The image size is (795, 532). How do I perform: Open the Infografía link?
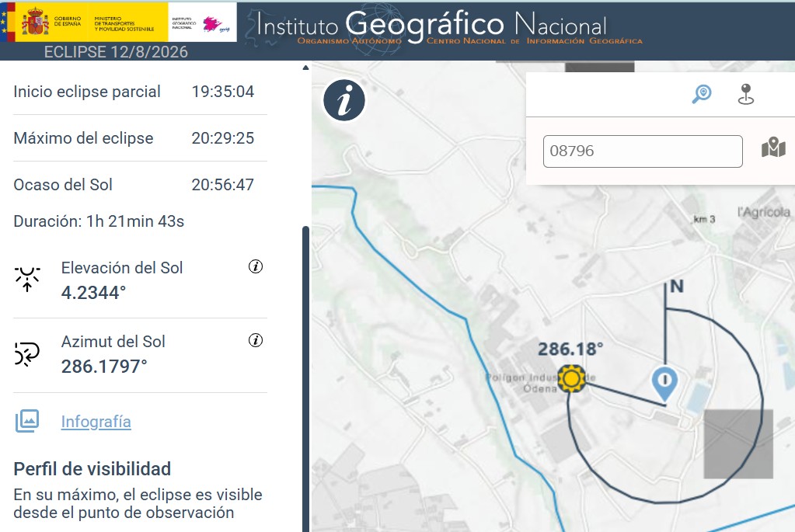point(96,422)
